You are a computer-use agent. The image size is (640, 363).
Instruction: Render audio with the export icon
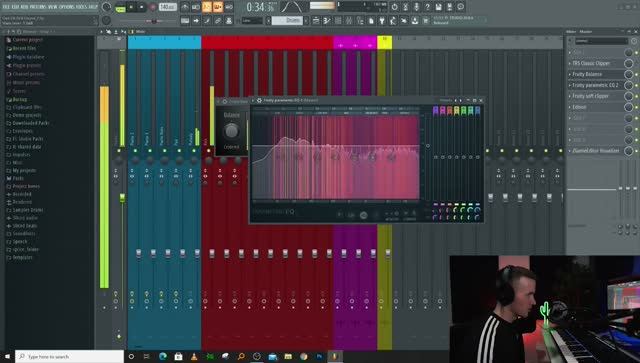coord(449,7)
